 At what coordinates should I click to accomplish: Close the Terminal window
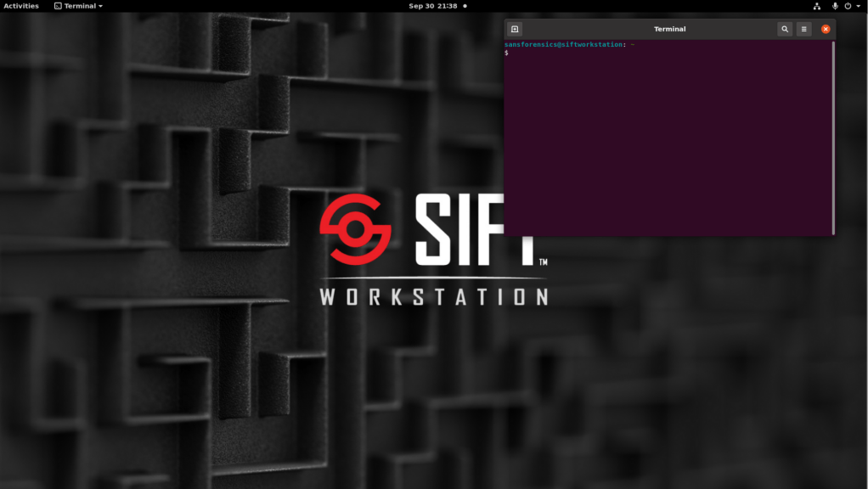pos(826,29)
